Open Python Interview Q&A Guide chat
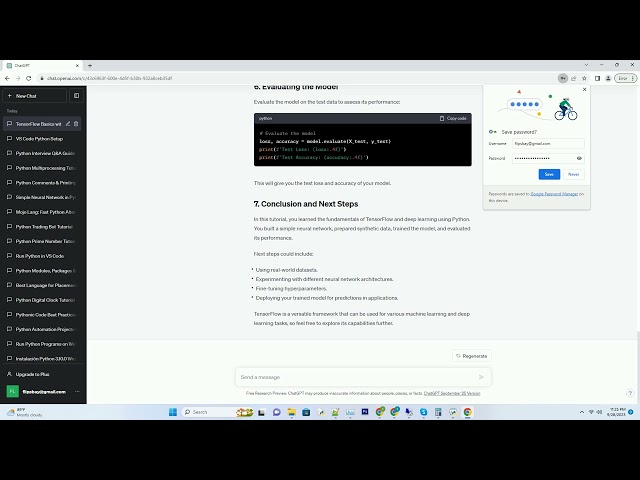640x480 pixels. click(42, 153)
